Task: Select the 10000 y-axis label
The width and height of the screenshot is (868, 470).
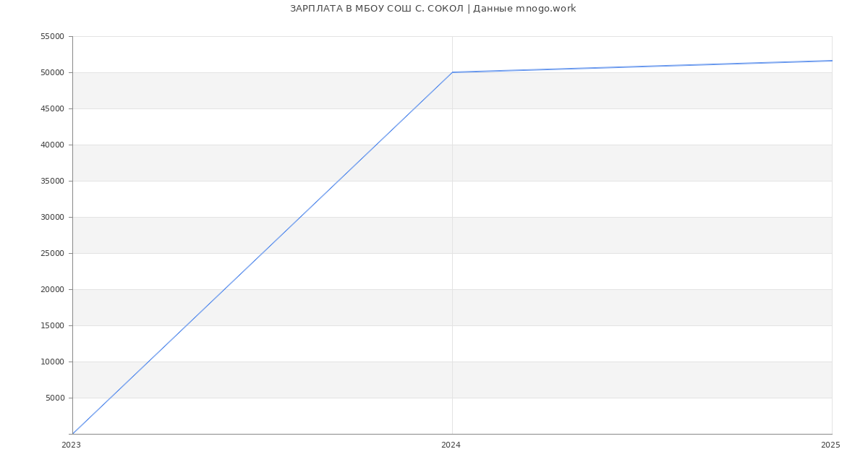Action: click(52, 362)
